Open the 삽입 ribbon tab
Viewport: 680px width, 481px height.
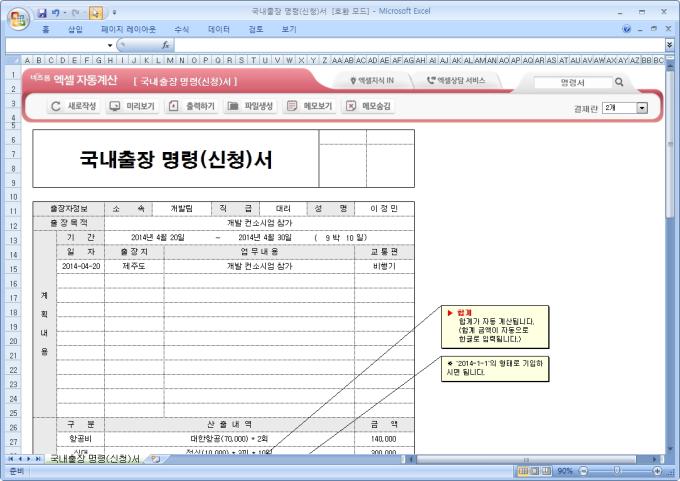[x=75, y=29]
